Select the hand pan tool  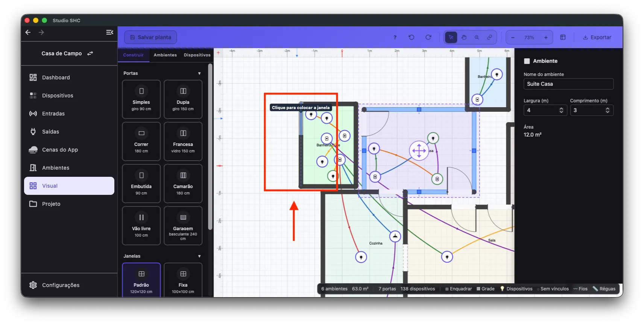tap(464, 37)
